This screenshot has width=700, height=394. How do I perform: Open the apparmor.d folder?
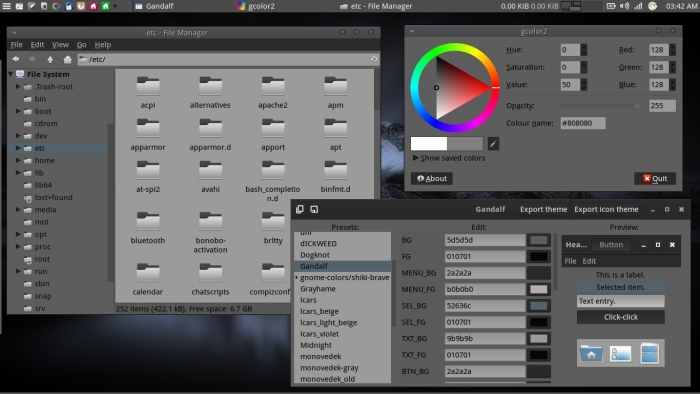[x=210, y=134]
